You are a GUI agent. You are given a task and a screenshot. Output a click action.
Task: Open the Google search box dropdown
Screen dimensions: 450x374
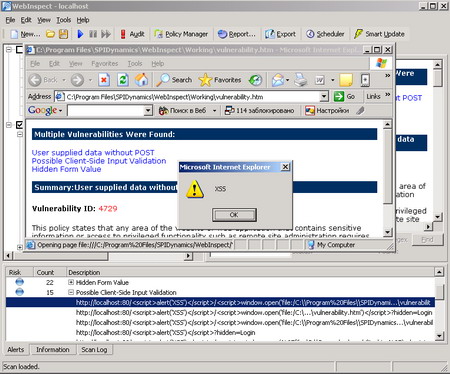tap(148, 110)
